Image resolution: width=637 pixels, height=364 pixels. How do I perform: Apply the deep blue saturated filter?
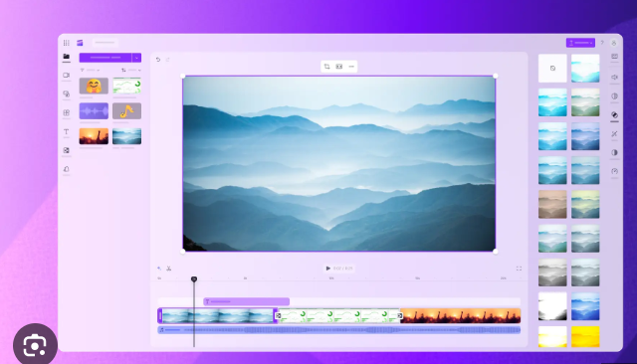pyautogui.click(x=585, y=306)
